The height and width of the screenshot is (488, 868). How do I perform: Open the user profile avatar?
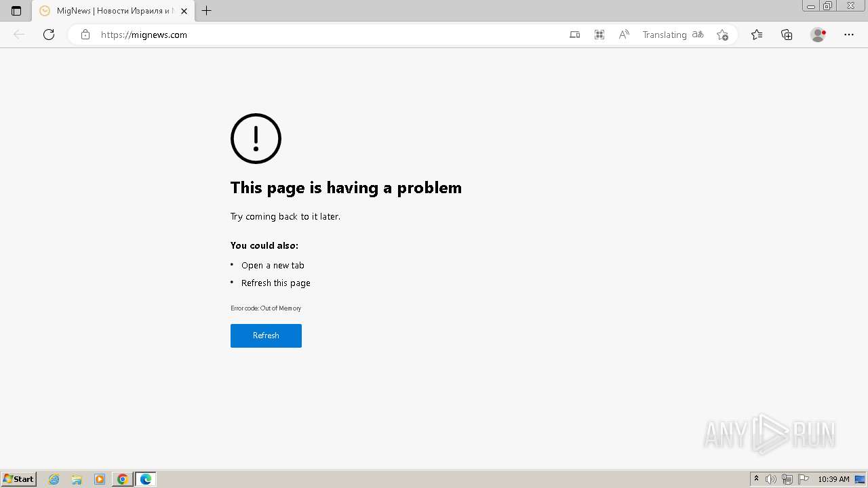[818, 35]
